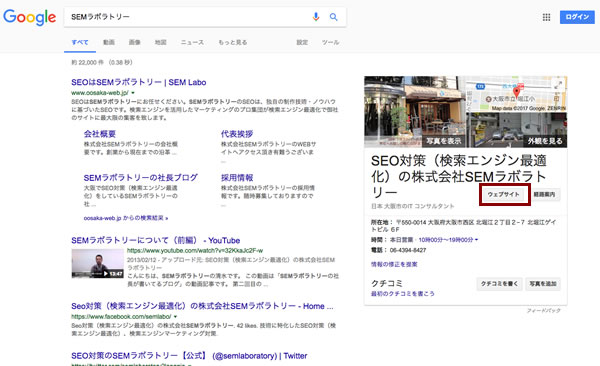Open the ツール options

click(x=330, y=42)
